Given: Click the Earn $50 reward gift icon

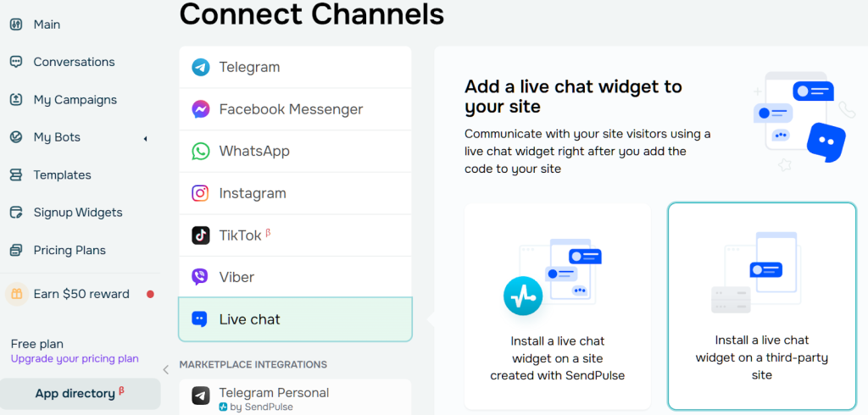Looking at the screenshot, I should pos(16,294).
